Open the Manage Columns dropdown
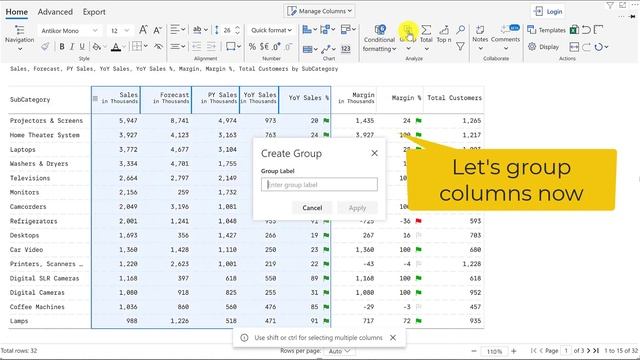The width and height of the screenshot is (640, 360). (x=319, y=11)
